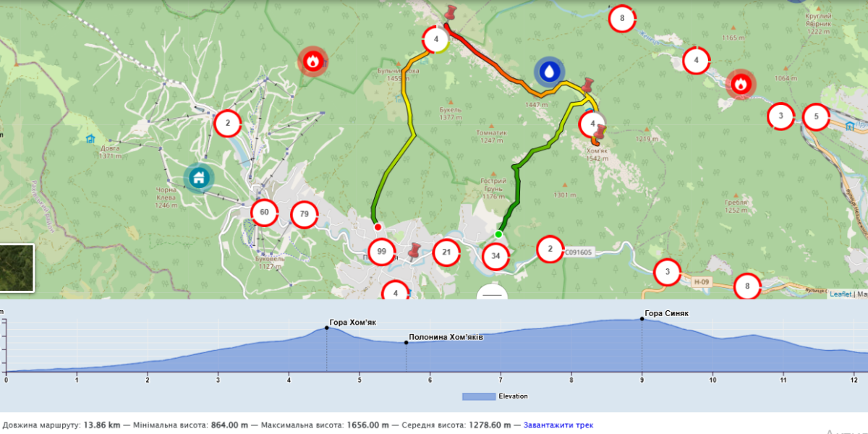Open the Leaflet attribution link
868x434 pixels.
tap(841, 294)
